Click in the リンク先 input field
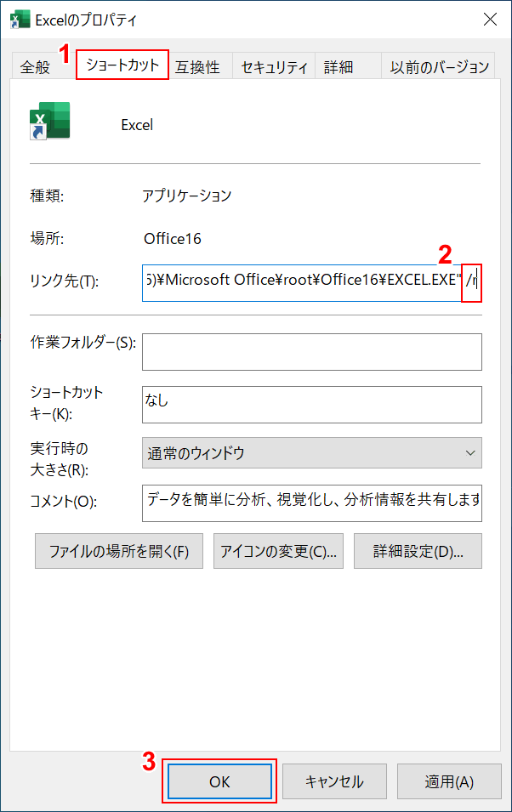The image size is (512, 812). tap(311, 283)
